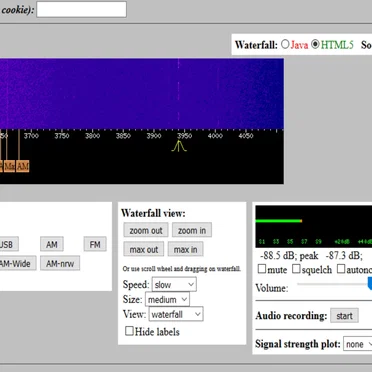Viewport: 372px width, 372px height.
Task: Select the Java waterfall radio button
Action: [285, 44]
